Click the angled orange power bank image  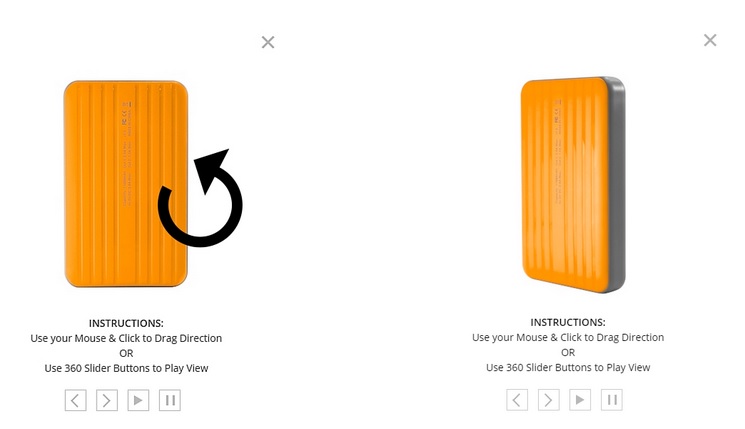click(573, 184)
